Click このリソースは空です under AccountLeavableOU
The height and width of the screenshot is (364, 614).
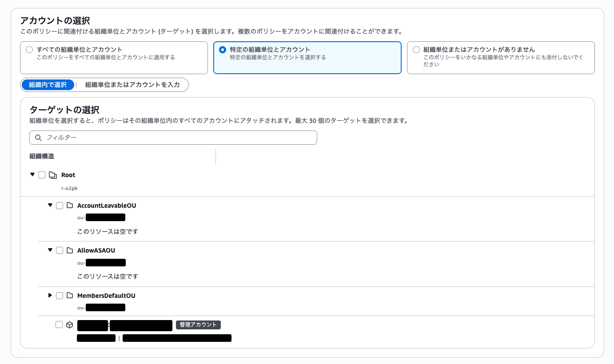pyautogui.click(x=108, y=232)
